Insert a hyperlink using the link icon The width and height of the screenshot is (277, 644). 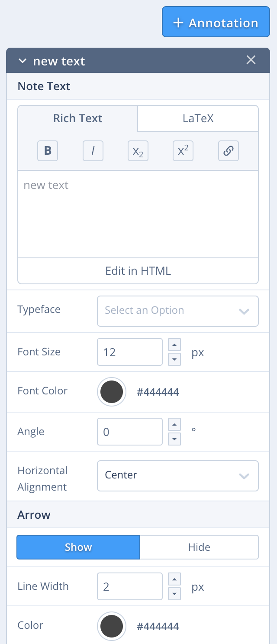click(228, 151)
